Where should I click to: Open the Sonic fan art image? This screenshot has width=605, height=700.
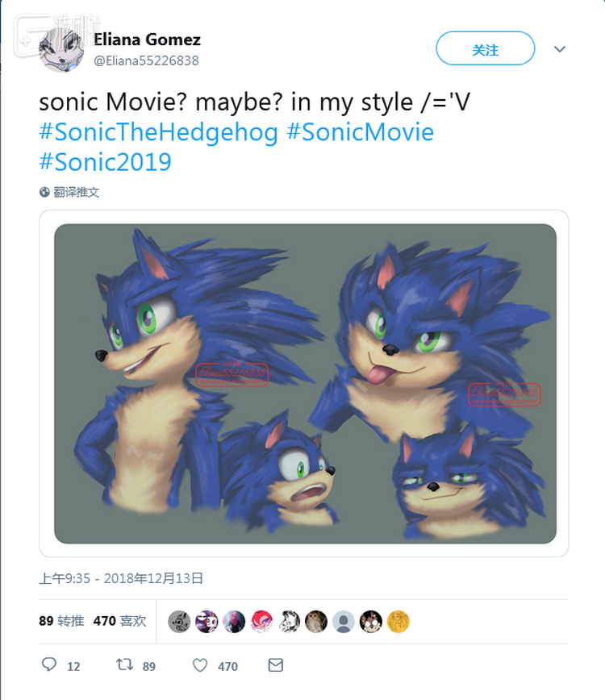coord(305,383)
